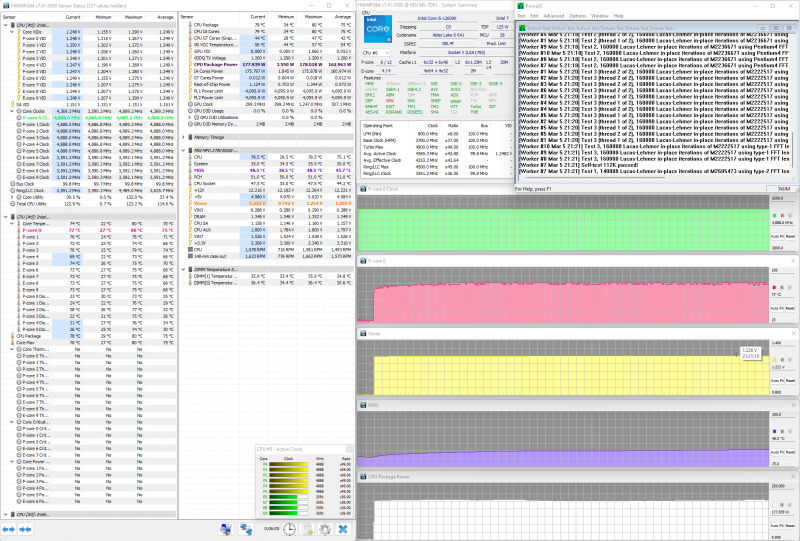Click the Maximum column header in right sensor panel
The height and width of the screenshot is (541, 800).
[x=309, y=17]
